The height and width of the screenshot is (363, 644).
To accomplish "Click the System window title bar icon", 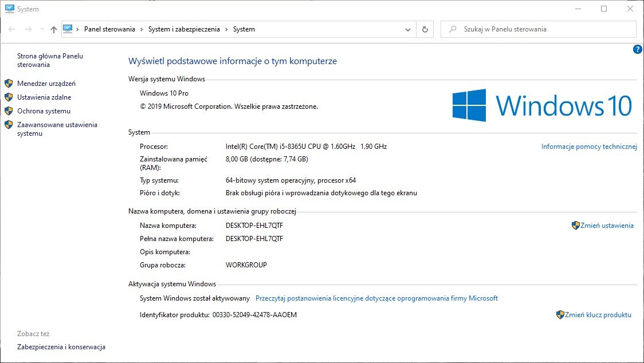I will (x=9, y=9).
